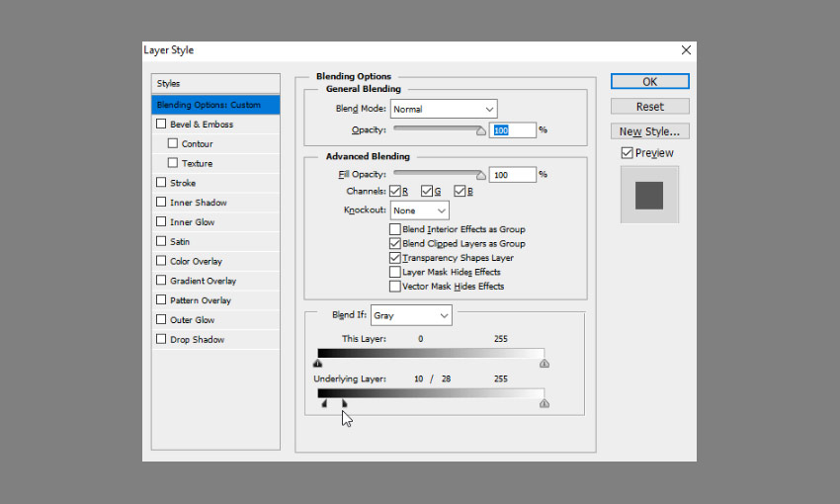The width and height of the screenshot is (840, 504).
Task: Select Blending Options: Custom entry
Action: coord(215,105)
